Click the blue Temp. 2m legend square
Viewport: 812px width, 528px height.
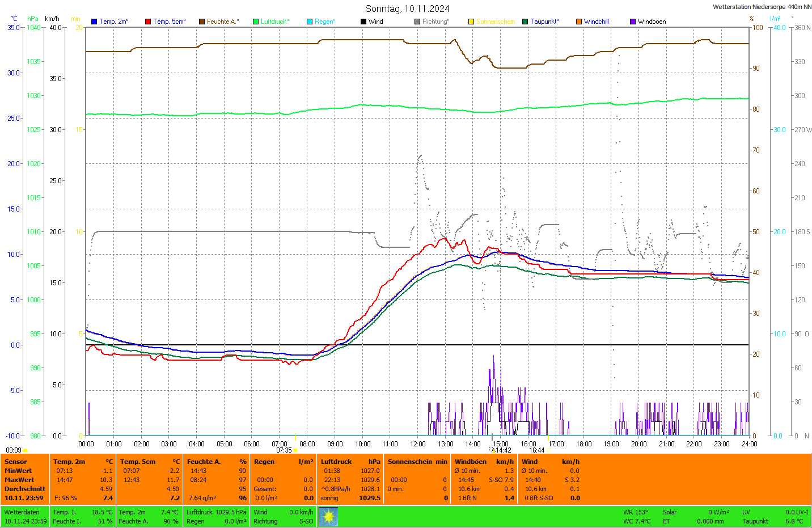point(94,22)
